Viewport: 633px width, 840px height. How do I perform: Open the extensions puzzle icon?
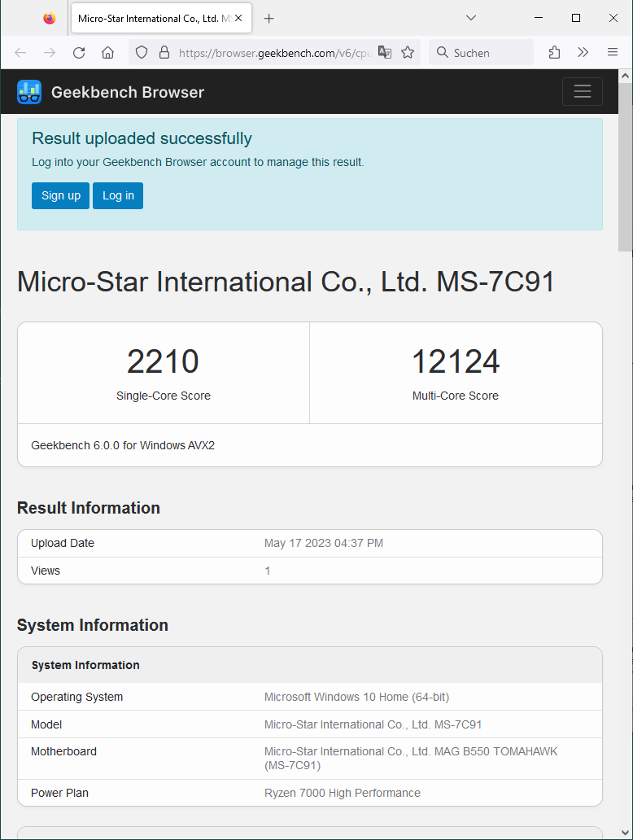[554, 52]
